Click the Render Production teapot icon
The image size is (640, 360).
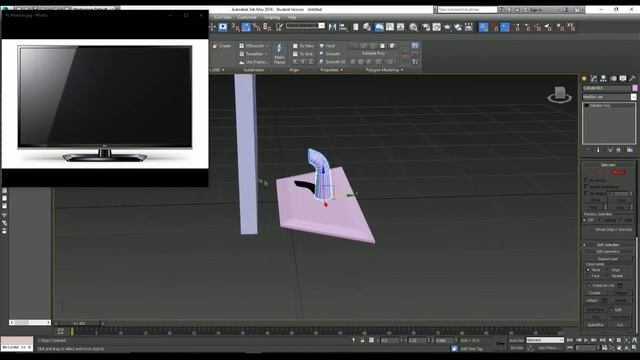click(x=447, y=27)
